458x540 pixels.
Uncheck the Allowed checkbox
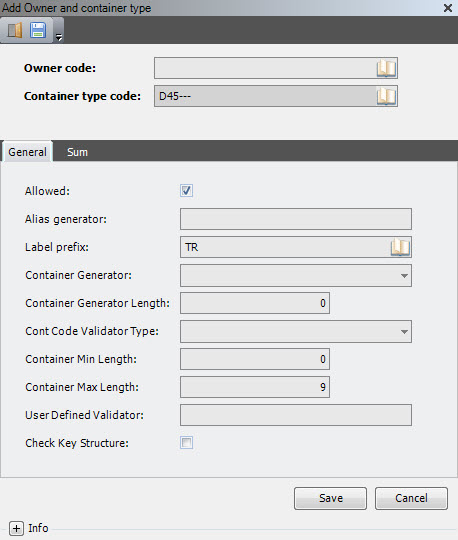coord(186,190)
